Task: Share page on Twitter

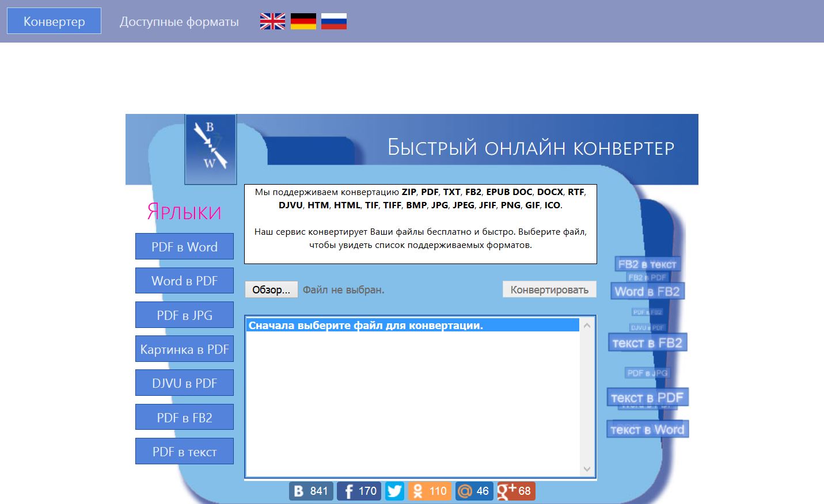Action: [x=394, y=491]
